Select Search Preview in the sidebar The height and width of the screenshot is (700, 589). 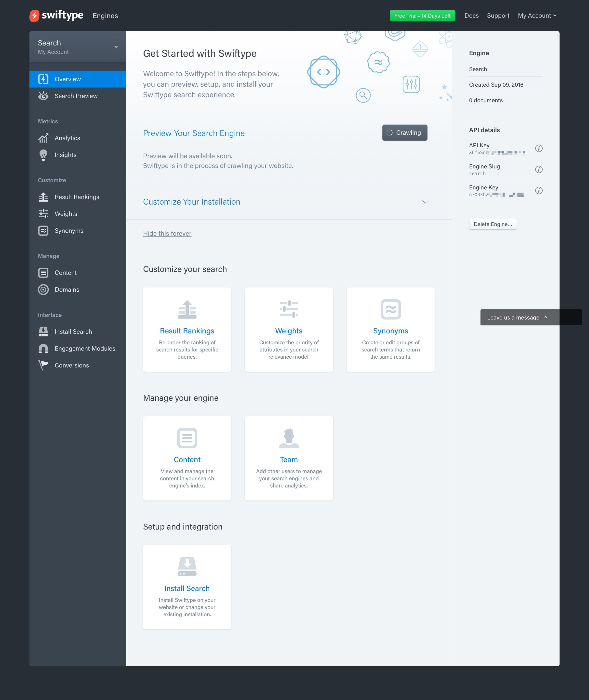pyautogui.click(x=78, y=96)
